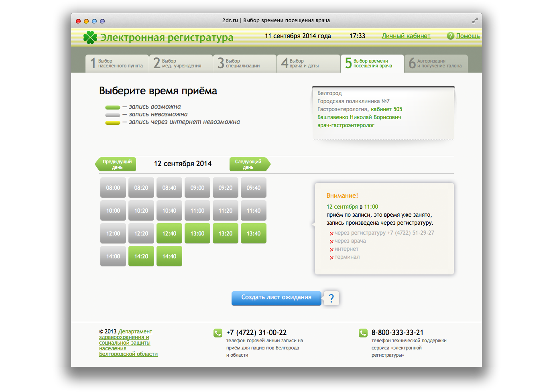The image size is (553, 392).
Task: Click the fullscreen arrows icon in title bar
Action: [x=475, y=20]
